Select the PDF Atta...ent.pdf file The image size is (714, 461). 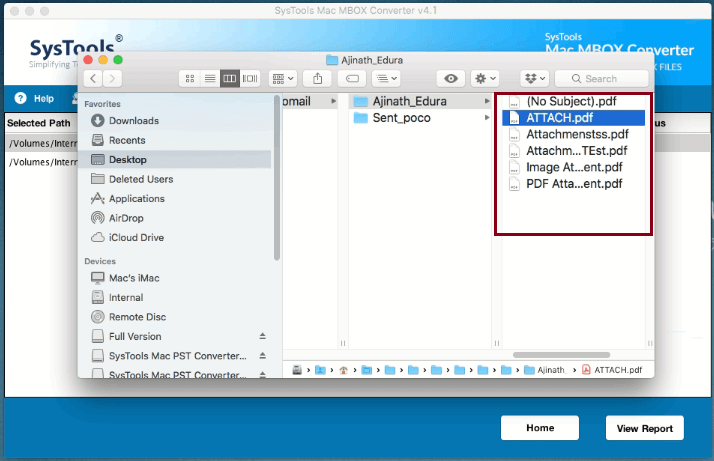573,184
